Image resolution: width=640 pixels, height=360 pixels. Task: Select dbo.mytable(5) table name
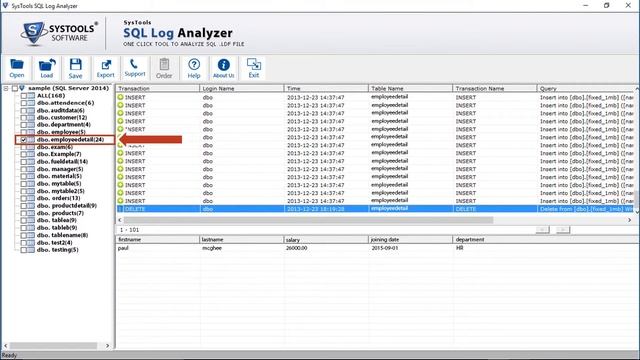click(59, 184)
